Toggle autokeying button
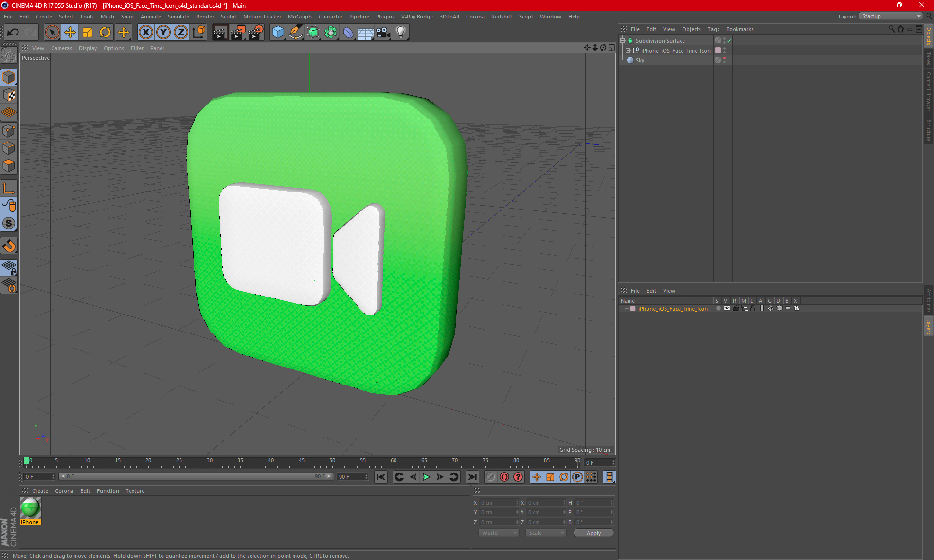 click(x=504, y=477)
